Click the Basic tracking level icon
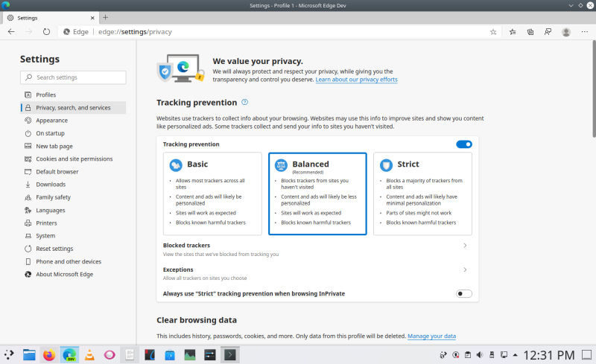 [176, 165]
